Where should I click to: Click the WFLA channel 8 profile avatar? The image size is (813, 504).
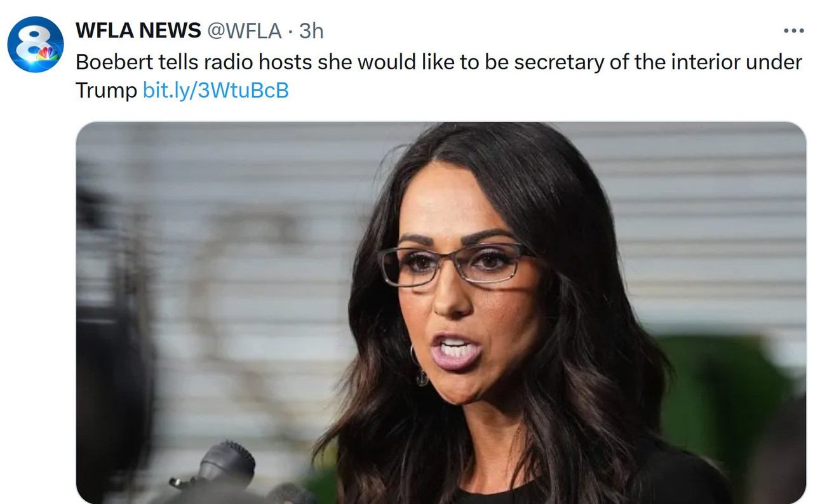pos(36,44)
